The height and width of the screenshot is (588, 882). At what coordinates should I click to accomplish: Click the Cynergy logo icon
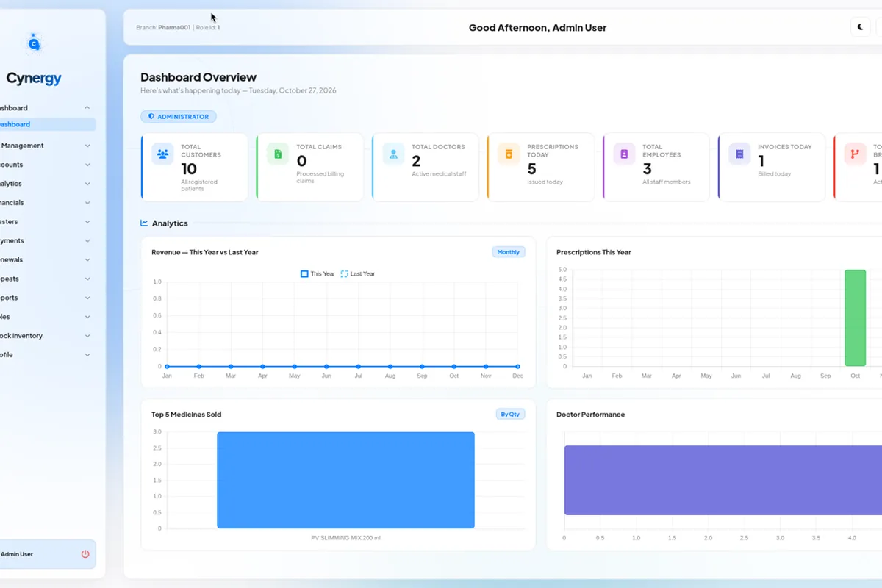tap(33, 44)
